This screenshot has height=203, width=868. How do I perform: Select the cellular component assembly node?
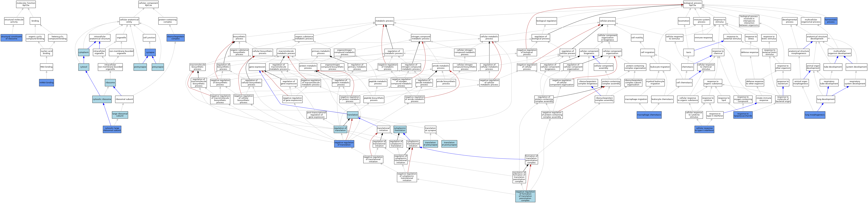coord(603,67)
